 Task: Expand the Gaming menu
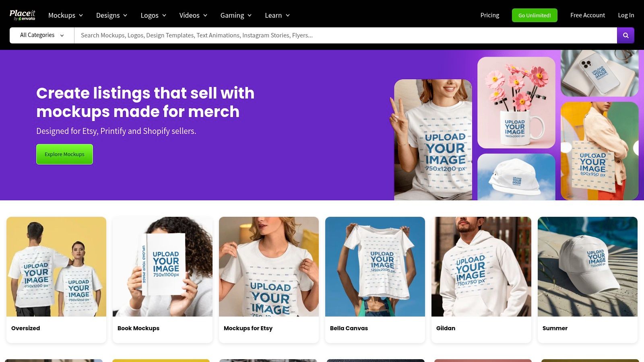[236, 15]
